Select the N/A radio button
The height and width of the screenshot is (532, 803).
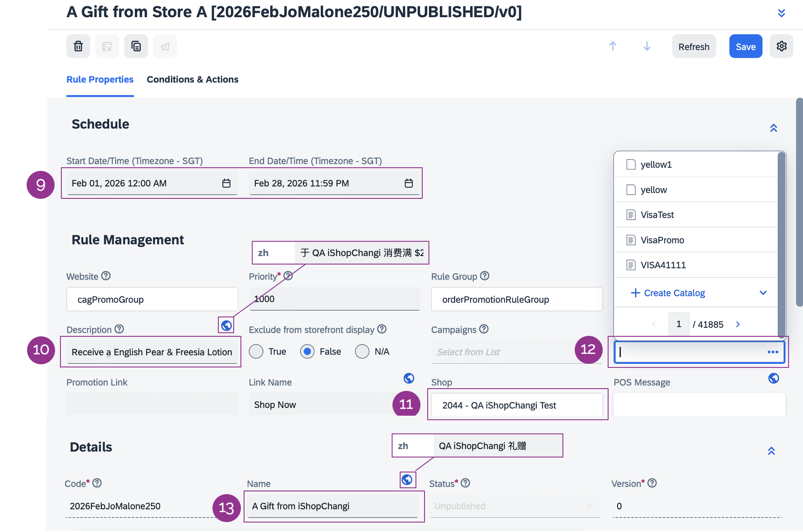(x=362, y=352)
